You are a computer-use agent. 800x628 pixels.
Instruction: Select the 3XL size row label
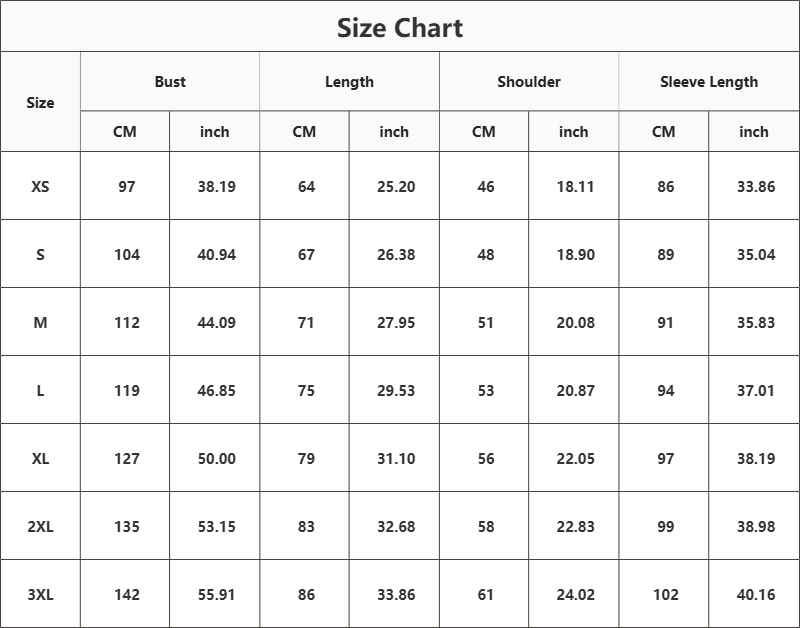(40, 594)
